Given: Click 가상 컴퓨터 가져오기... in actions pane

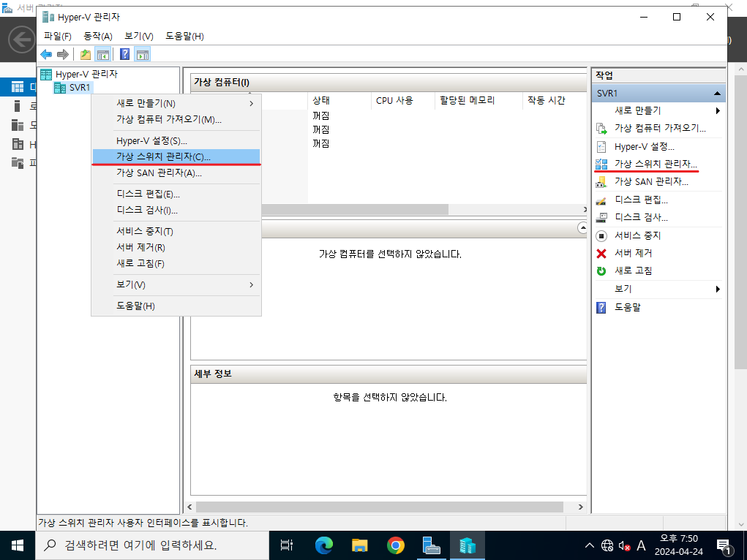Looking at the screenshot, I should pyautogui.click(x=660, y=128).
